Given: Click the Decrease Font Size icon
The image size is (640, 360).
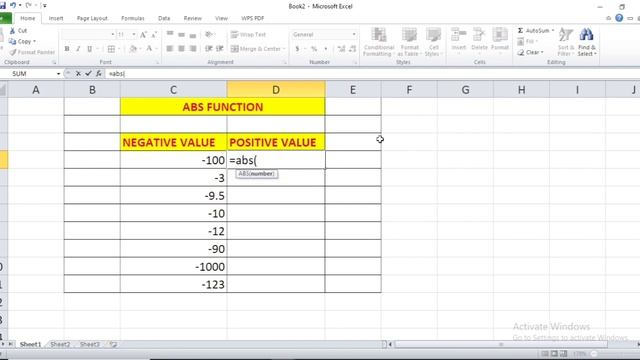Looking at the screenshot, I should pyautogui.click(x=154, y=35).
